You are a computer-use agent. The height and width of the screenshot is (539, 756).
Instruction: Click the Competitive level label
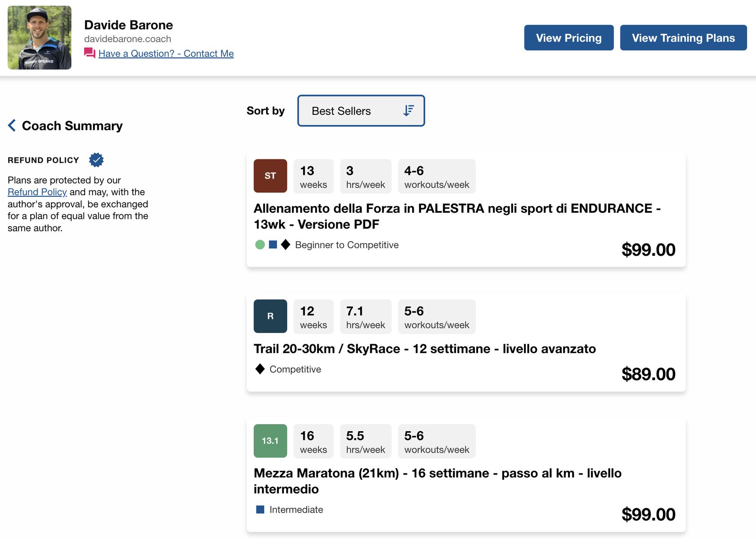pyautogui.click(x=295, y=369)
